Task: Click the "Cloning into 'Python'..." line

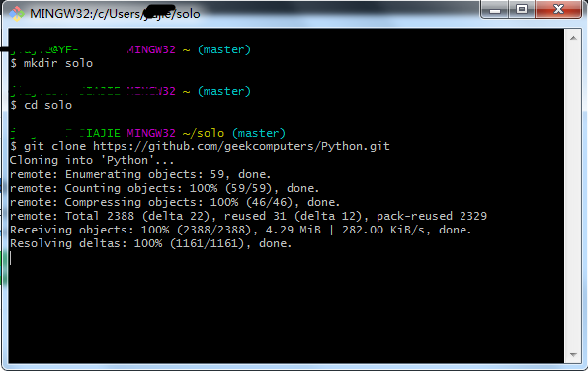Action: (92, 160)
